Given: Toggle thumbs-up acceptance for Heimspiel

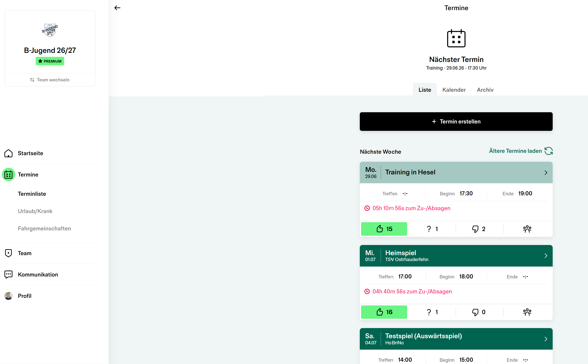Looking at the screenshot, I should (x=384, y=312).
